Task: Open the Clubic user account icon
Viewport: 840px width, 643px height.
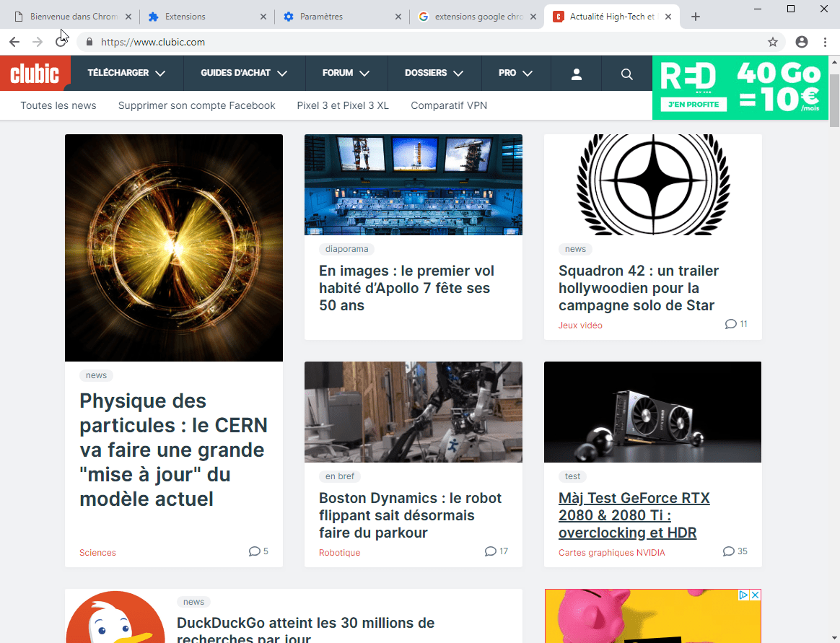Action: [577, 74]
